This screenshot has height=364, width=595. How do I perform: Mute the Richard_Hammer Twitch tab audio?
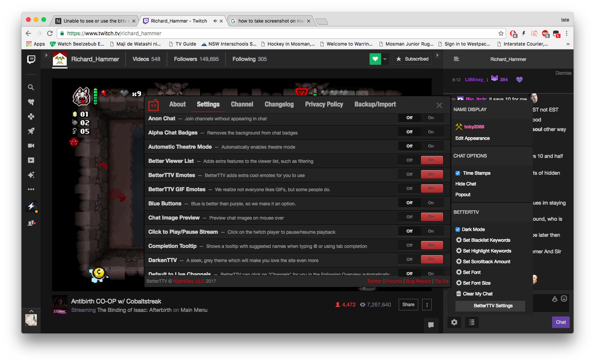pyautogui.click(x=215, y=21)
